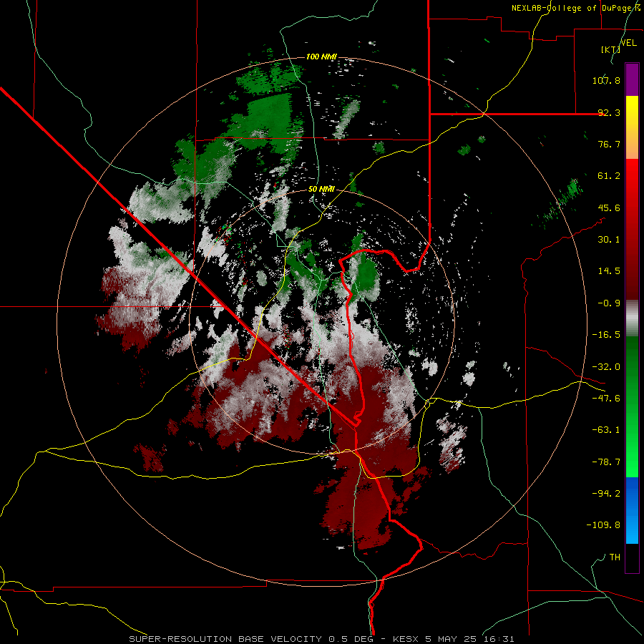Click the -94.2 velocity scale value
The image size is (644, 644).
(x=606, y=493)
